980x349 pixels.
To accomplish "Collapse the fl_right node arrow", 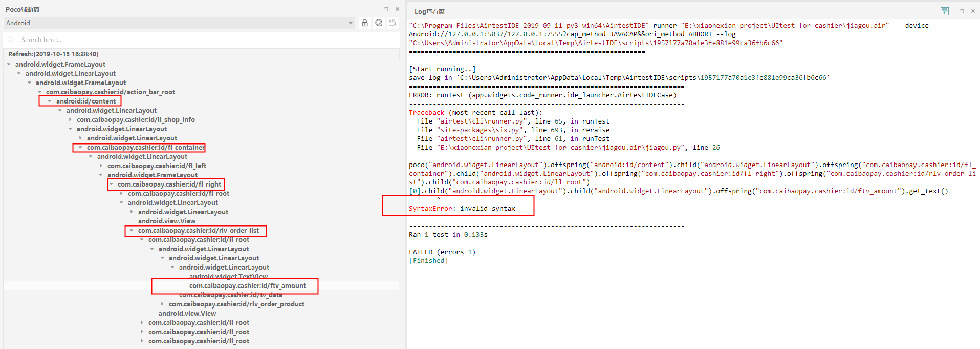I will (x=111, y=184).
